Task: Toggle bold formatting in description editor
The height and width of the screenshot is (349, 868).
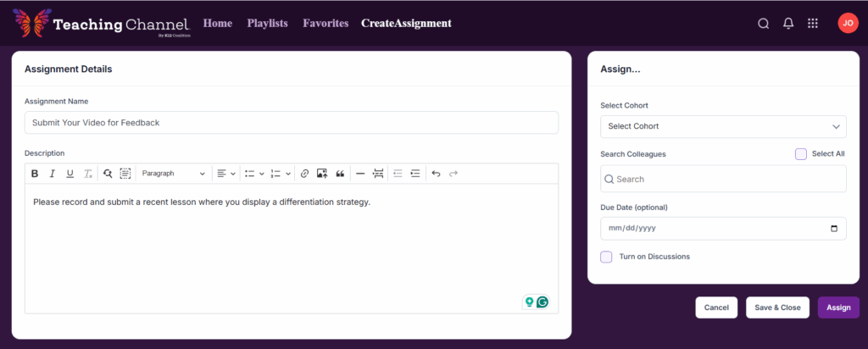Action: point(35,174)
